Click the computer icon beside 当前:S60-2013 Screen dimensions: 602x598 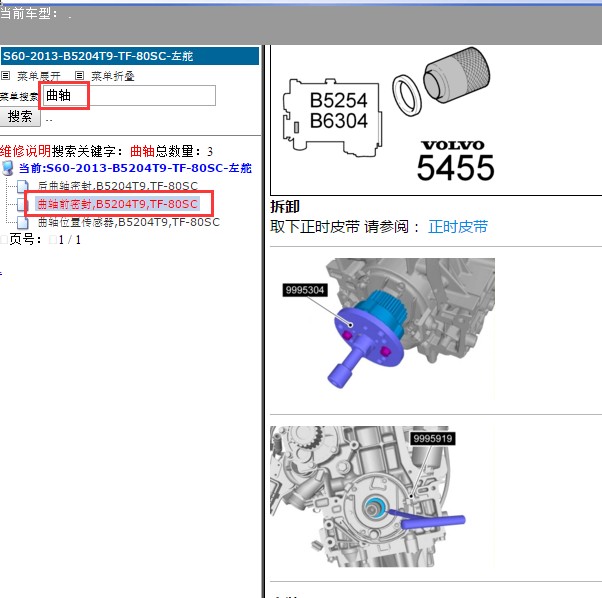click(8, 168)
